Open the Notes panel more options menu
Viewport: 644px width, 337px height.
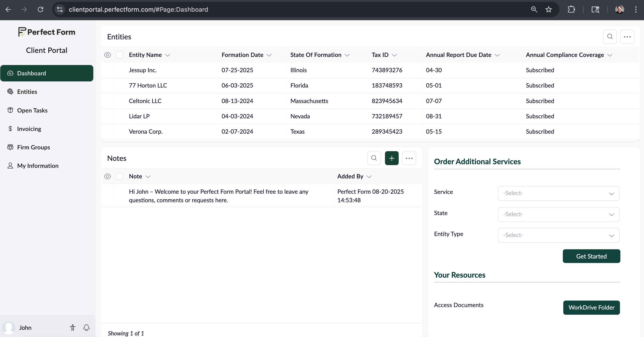409,158
